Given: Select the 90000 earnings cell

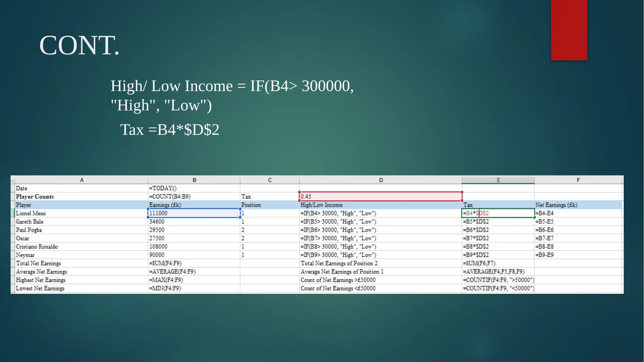Looking at the screenshot, I should pos(194,255).
